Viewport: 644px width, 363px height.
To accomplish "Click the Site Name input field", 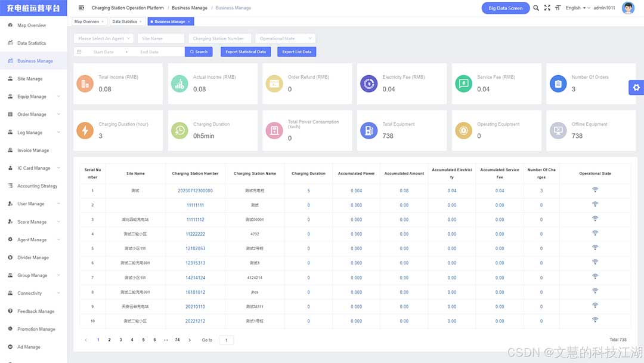I will (x=161, y=39).
